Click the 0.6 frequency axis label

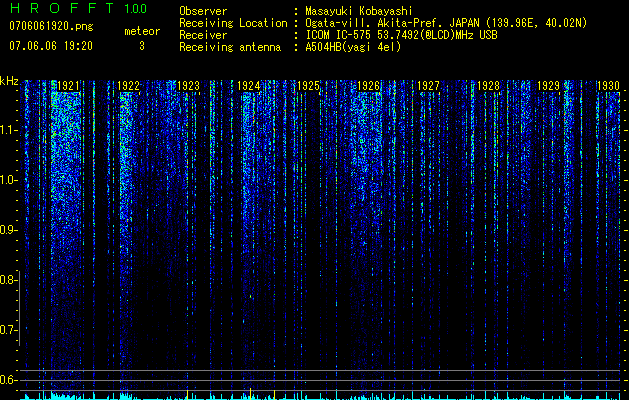(7, 380)
